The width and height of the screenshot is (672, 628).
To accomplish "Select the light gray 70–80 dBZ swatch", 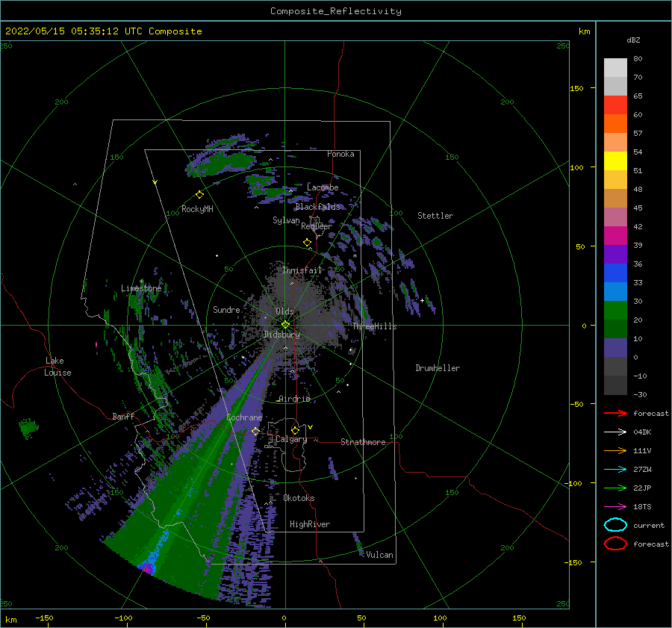I will click(615, 68).
